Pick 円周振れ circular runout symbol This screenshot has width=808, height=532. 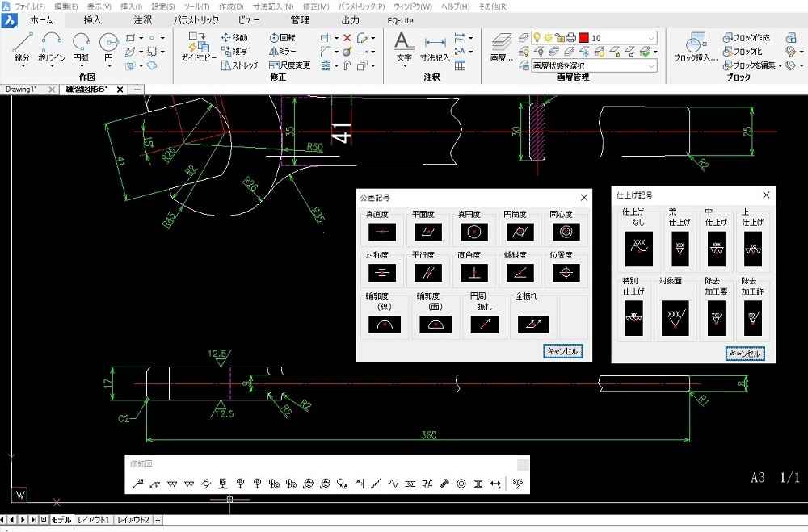484,325
